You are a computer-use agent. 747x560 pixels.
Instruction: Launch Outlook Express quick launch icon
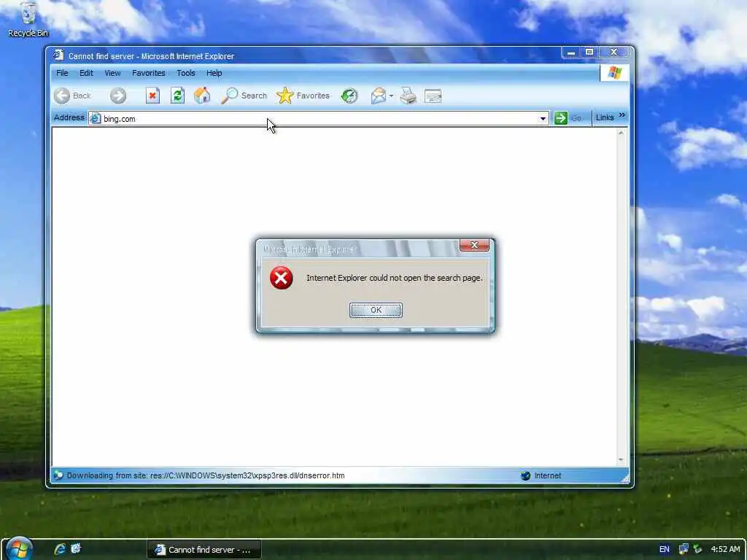click(x=76, y=549)
